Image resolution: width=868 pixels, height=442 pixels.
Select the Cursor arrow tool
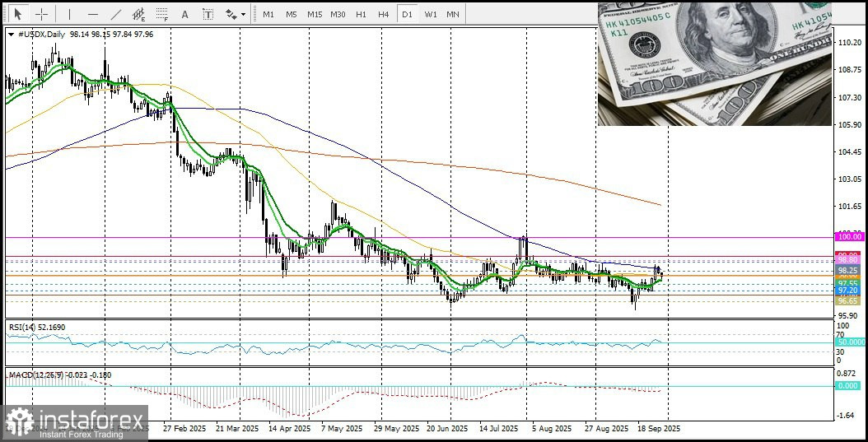click(19, 14)
